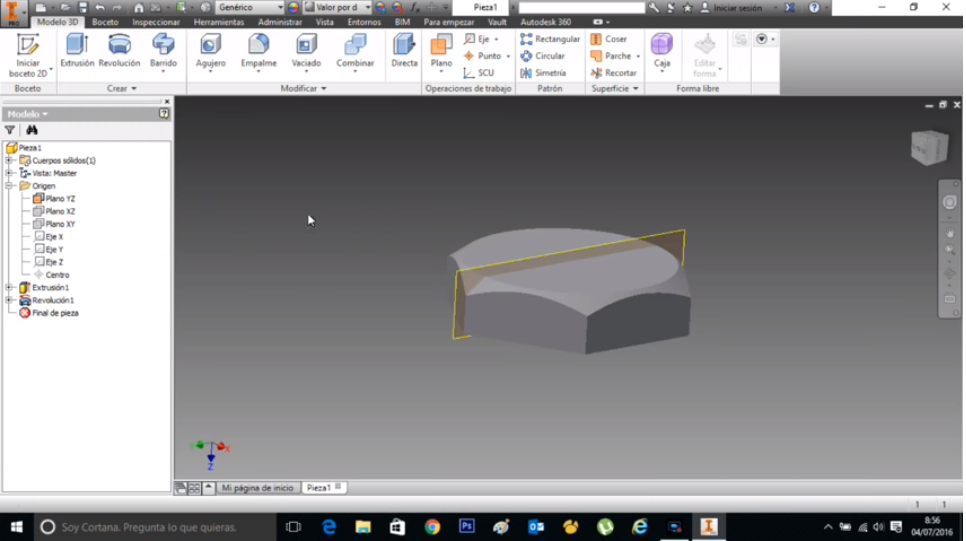Expand the Cuerpos sólidos node
The width and height of the screenshot is (966, 541).
click(x=9, y=161)
